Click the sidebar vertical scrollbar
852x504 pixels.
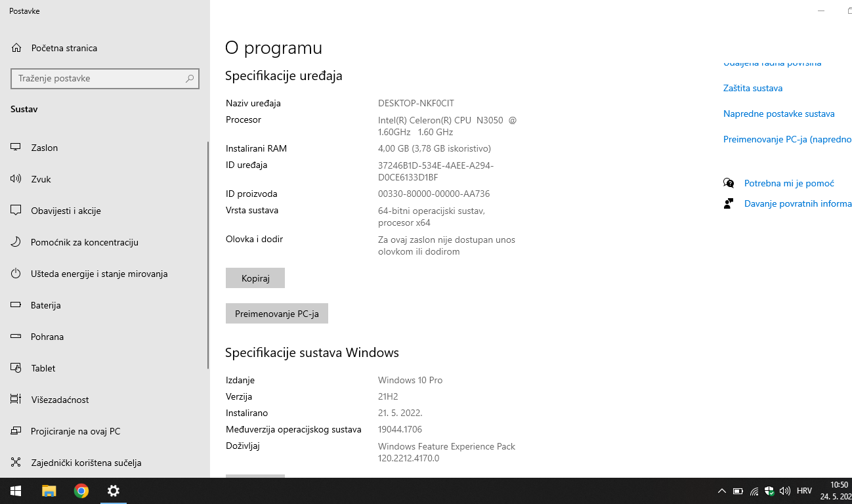[x=208, y=255]
